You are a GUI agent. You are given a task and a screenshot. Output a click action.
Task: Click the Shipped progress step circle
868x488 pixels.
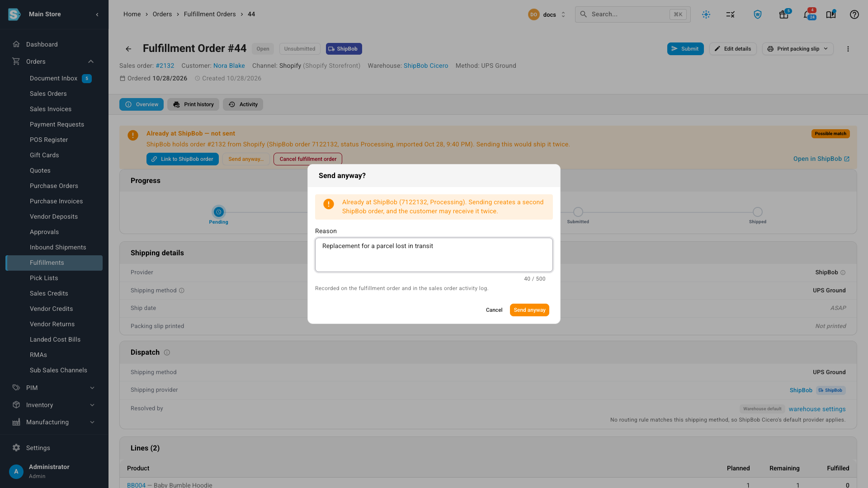(758, 212)
